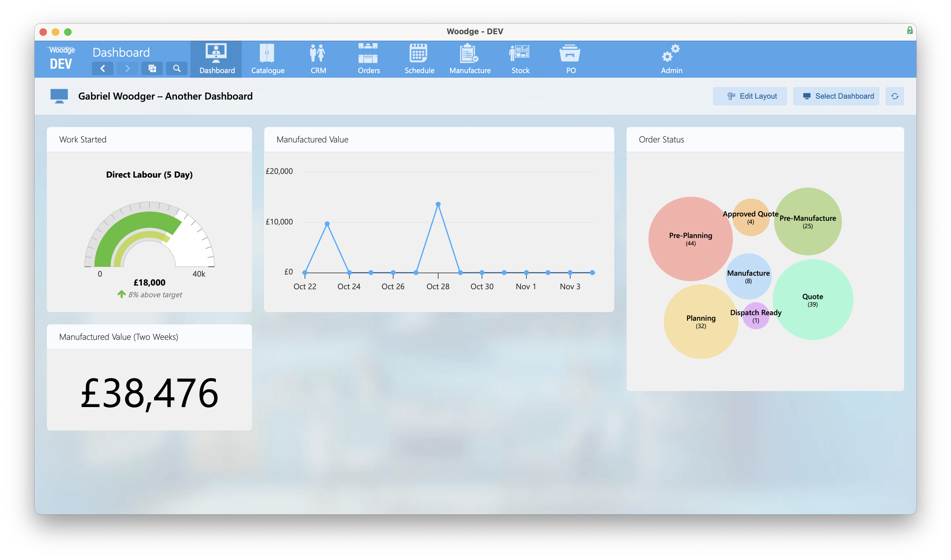Image resolution: width=951 pixels, height=560 pixels.
Task: Click the new window duplicate icon
Action: (152, 68)
